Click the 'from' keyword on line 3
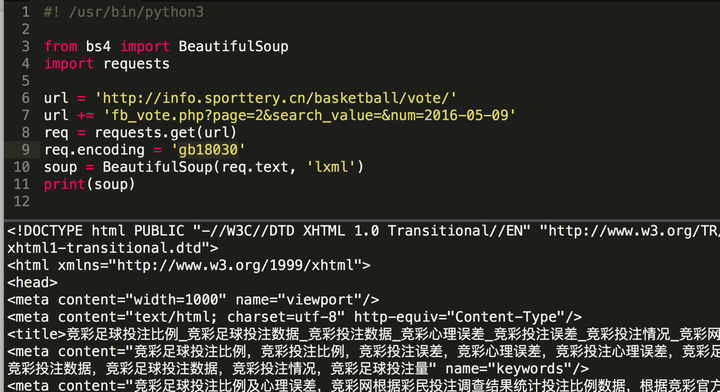 61,46
